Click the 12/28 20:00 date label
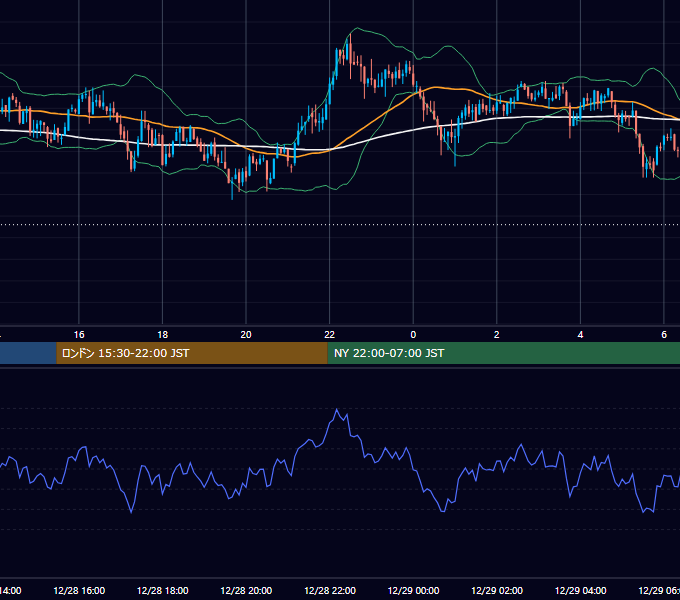This screenshot has width=680, height=600. pyautogui.click(x=246, y=590)
